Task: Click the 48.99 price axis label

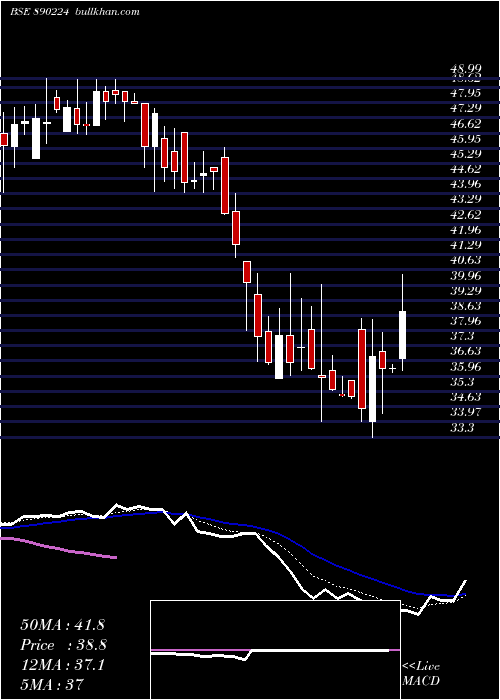Action: (x=466, y=68)
